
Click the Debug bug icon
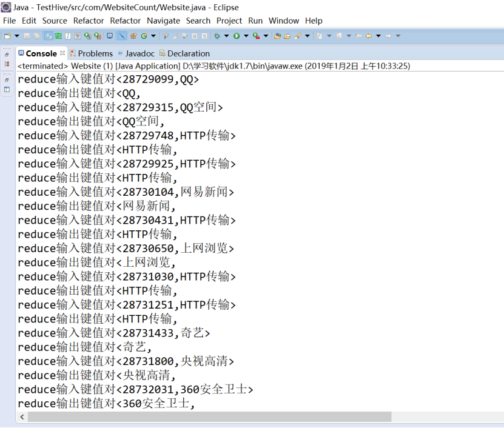217,36
